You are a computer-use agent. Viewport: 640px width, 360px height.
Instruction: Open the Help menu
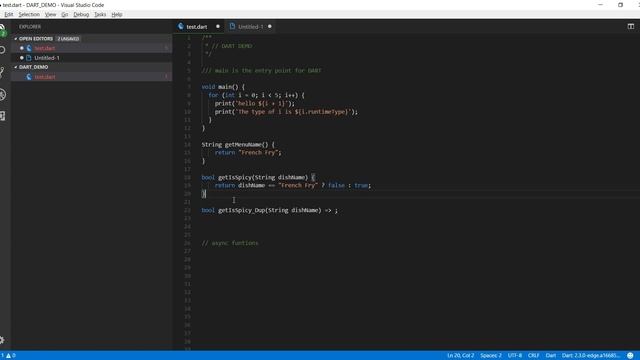[x=117, y=14]
